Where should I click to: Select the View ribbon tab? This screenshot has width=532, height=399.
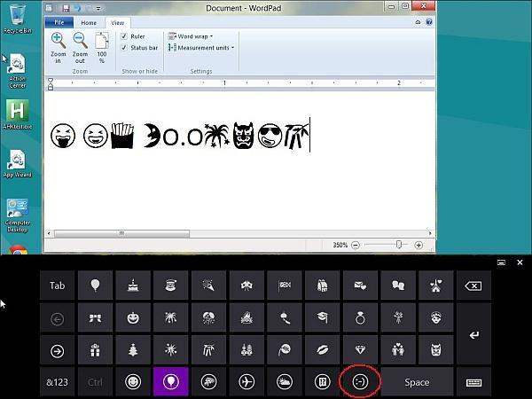(117, 23)
